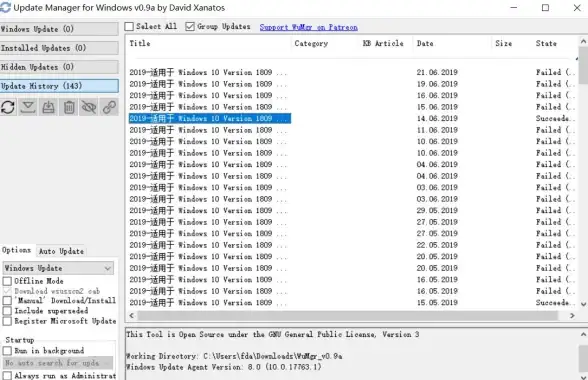This screenshot has width=588, height=380.
Task: Click the hide updates crossed-eye icon
Action: [89, 108]
